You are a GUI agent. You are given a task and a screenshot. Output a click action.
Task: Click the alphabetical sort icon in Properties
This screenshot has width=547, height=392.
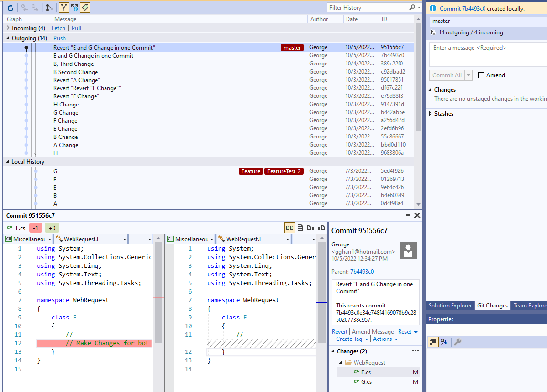pyautogui.click(x=444, y=342)
